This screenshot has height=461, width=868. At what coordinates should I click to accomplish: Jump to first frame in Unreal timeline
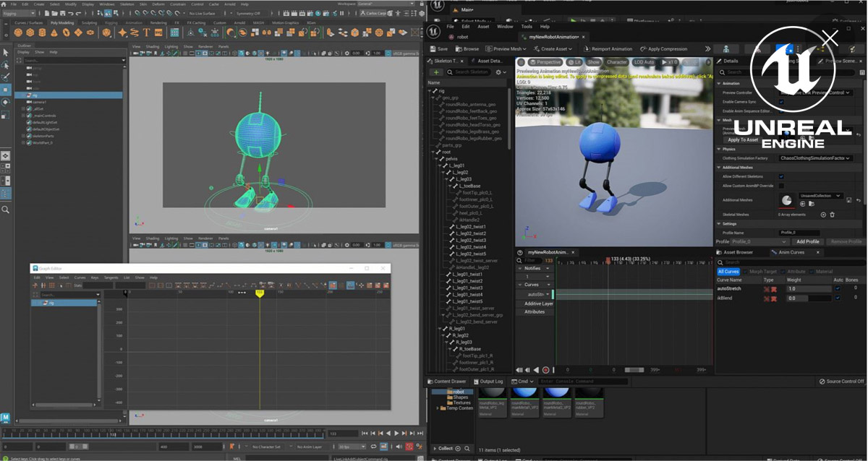point(520,370)
